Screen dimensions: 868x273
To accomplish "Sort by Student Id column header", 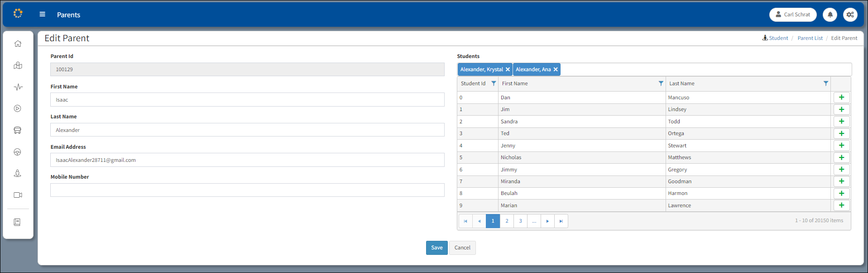I will (473, 83).
